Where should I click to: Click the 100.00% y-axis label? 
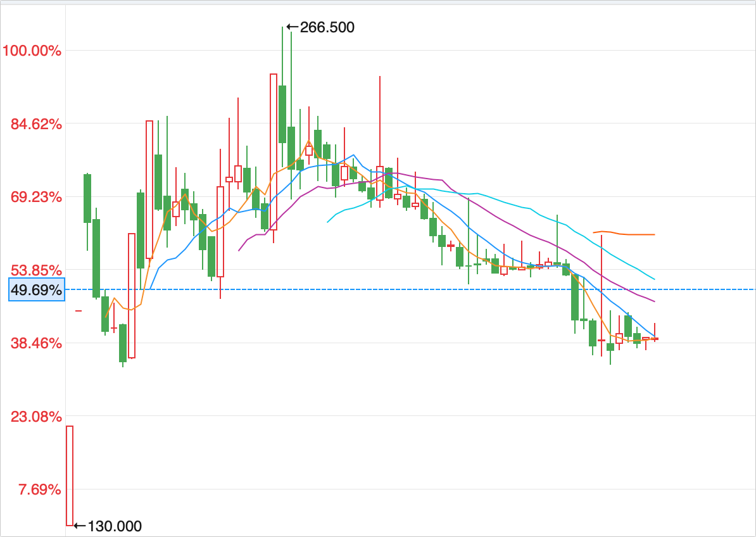tap(32, 50)
